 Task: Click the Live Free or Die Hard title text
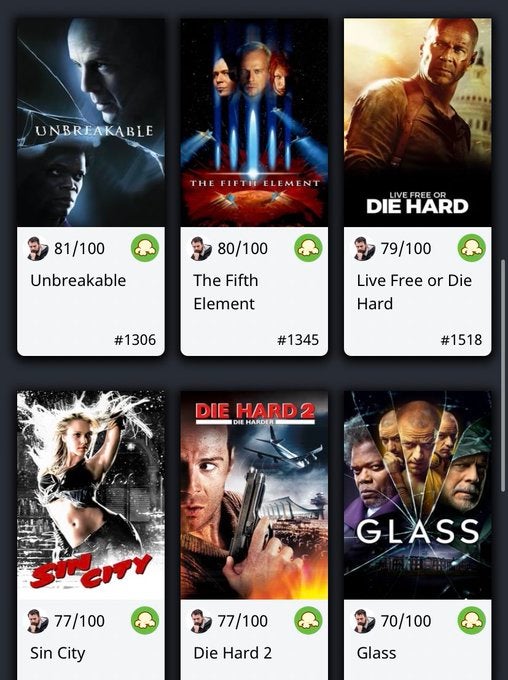pyautogui.click(x=414, y=292)
